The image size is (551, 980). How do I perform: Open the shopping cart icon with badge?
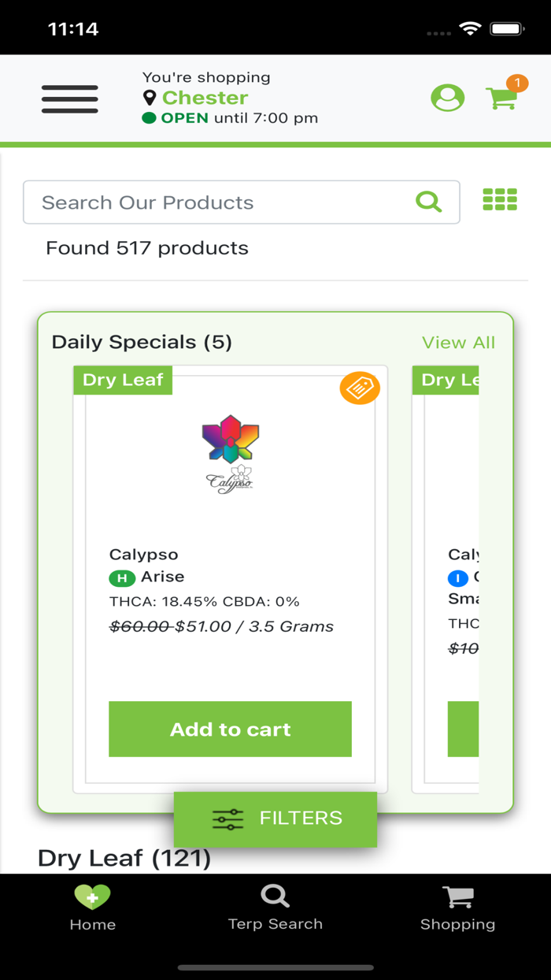pos(501,98)
